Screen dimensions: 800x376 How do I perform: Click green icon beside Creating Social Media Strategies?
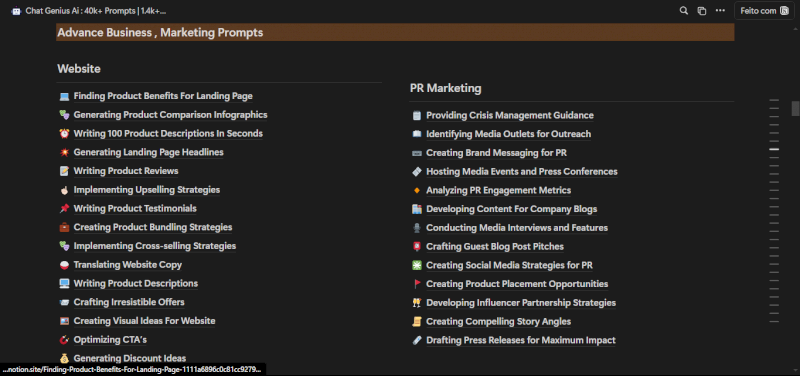(416, 265)
